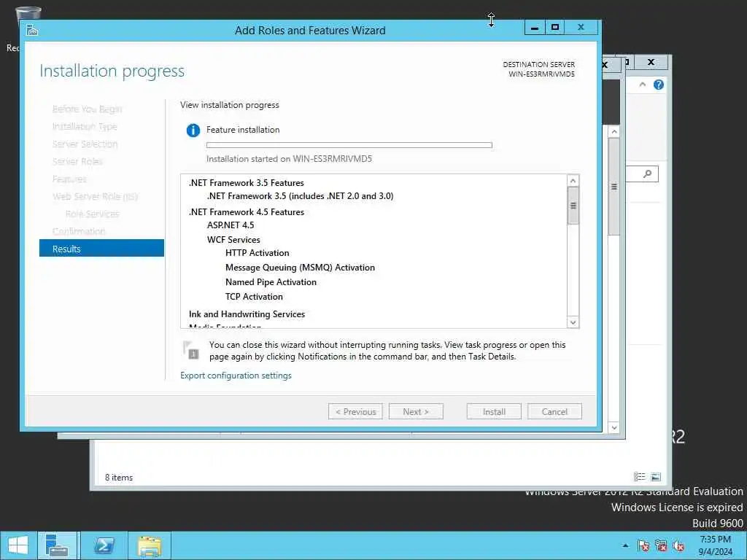Image resolution: width=747 pixels, height=560 pixels.
Task: Cancel the wizard
Action: click(x=554, y=412)
